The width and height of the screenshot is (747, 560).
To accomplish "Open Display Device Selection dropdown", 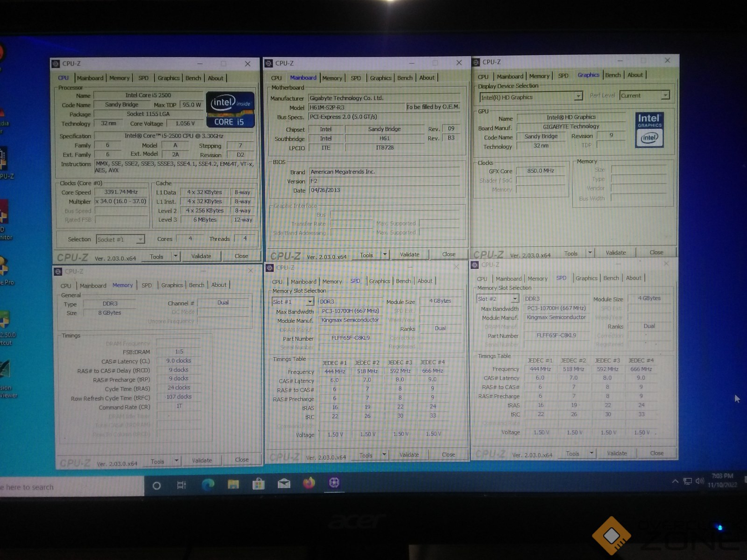I will coord(531,97).
